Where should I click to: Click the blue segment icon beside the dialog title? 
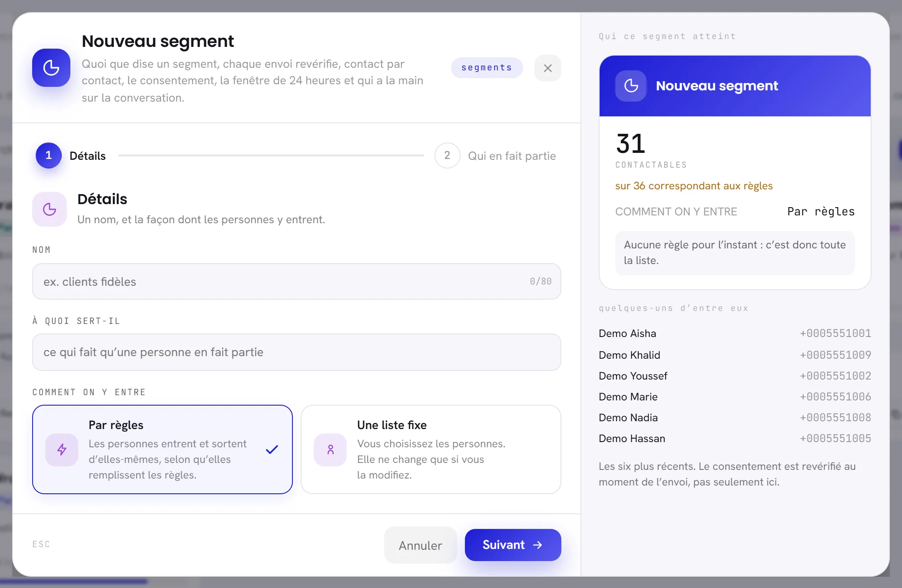[51, 68]
